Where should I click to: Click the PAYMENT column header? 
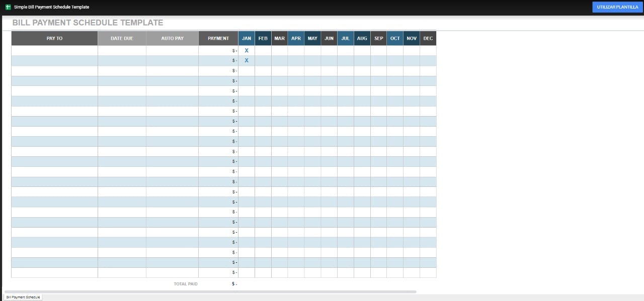coord(218,38)
